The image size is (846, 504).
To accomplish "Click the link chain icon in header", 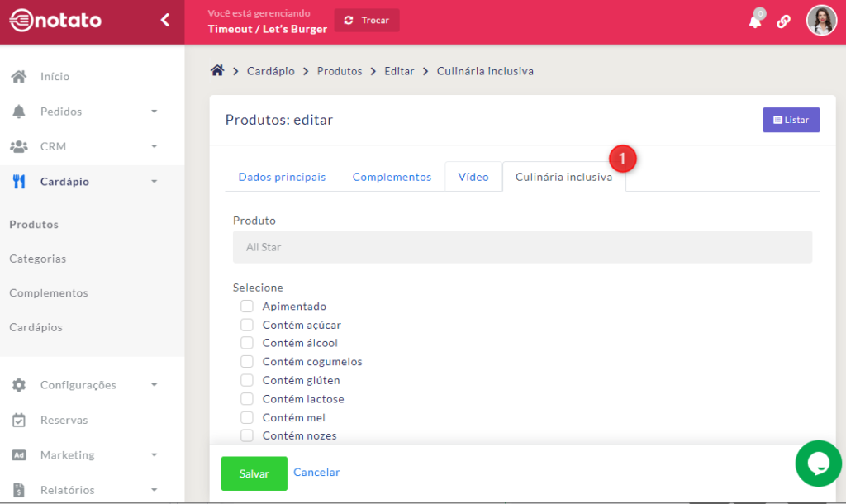I will click(783, 21).
